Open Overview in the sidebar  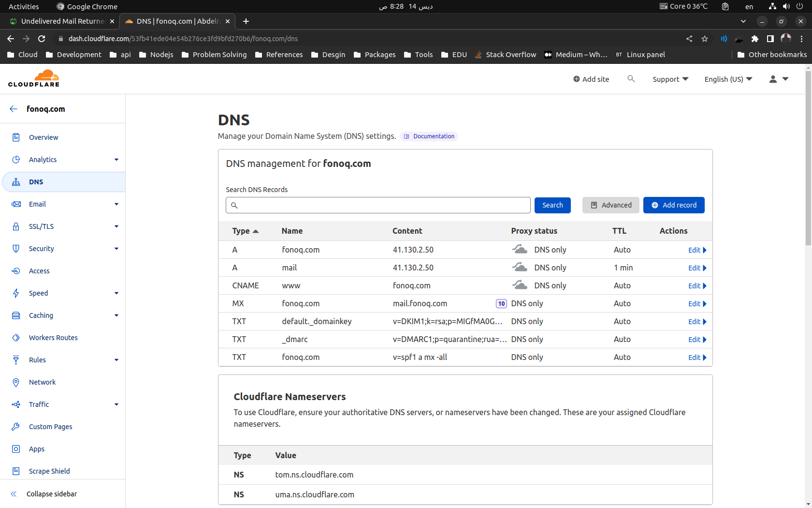point(43,137)
